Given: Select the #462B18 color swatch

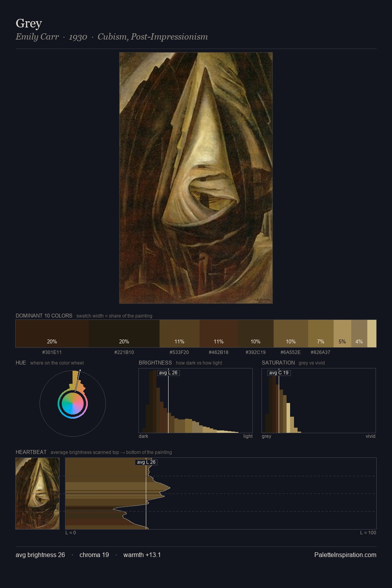Looking at the screenshot, I should [x=219, y=334].
